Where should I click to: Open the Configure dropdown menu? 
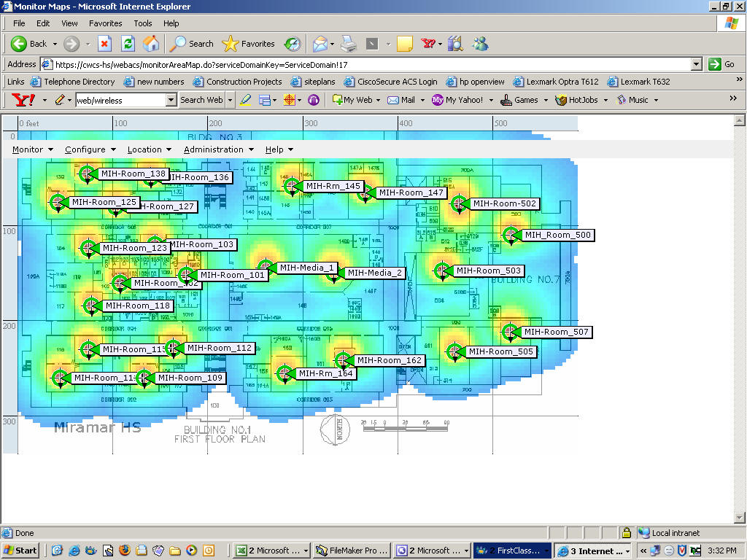[x=90, y=149]
